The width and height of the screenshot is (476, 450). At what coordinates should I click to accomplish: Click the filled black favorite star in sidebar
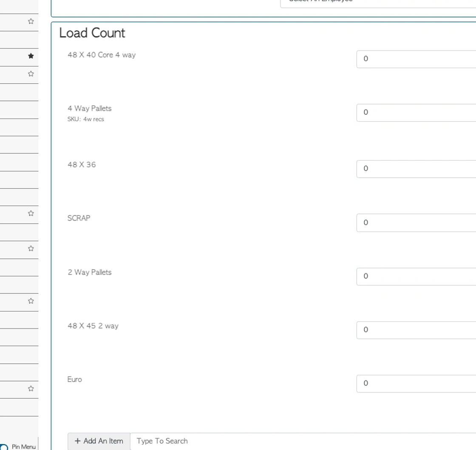tap(31, 56)
